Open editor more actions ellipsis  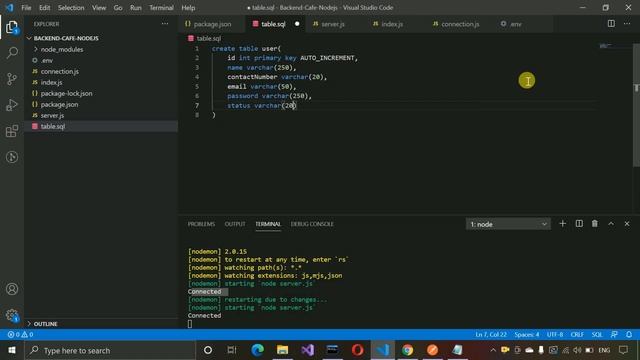(x=627, y=24)
